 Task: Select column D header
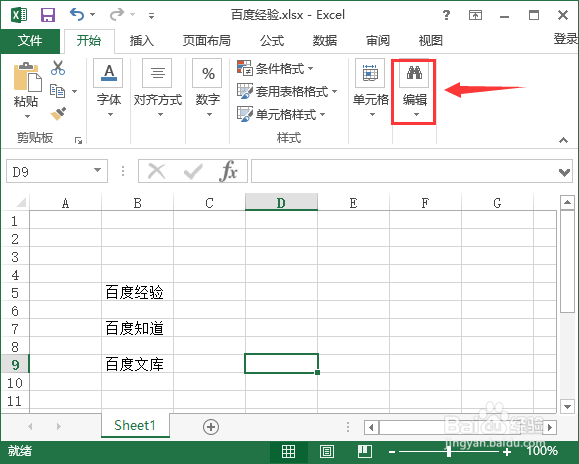click(281, 203)
